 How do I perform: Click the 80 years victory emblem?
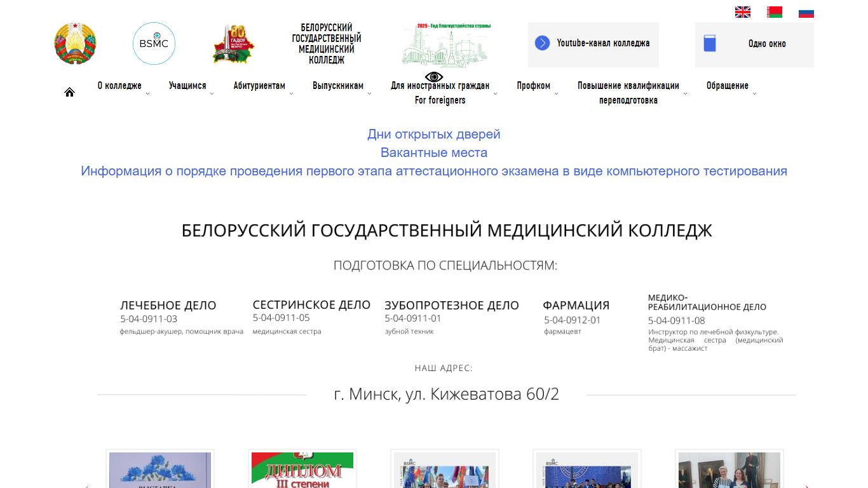(x=233, y=44)
